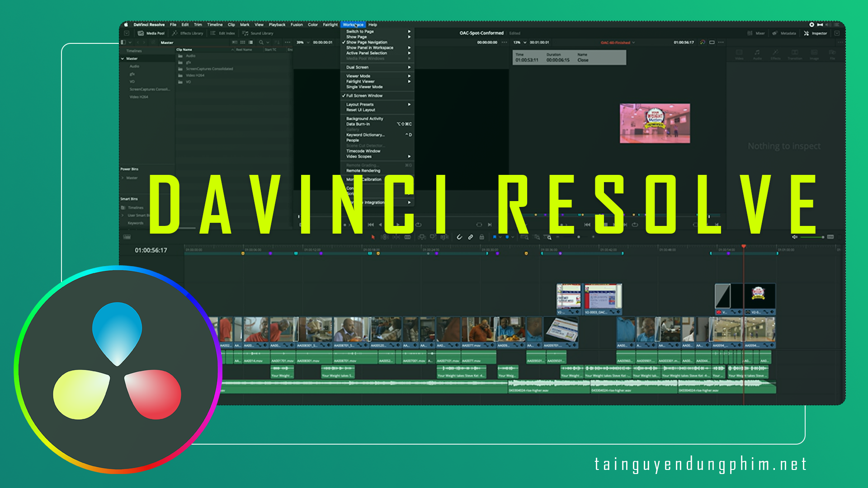The image size is (868, 488).
Task: Open the Inspector Audio tab
Action: pyautogui.click(x=757, y=55)
